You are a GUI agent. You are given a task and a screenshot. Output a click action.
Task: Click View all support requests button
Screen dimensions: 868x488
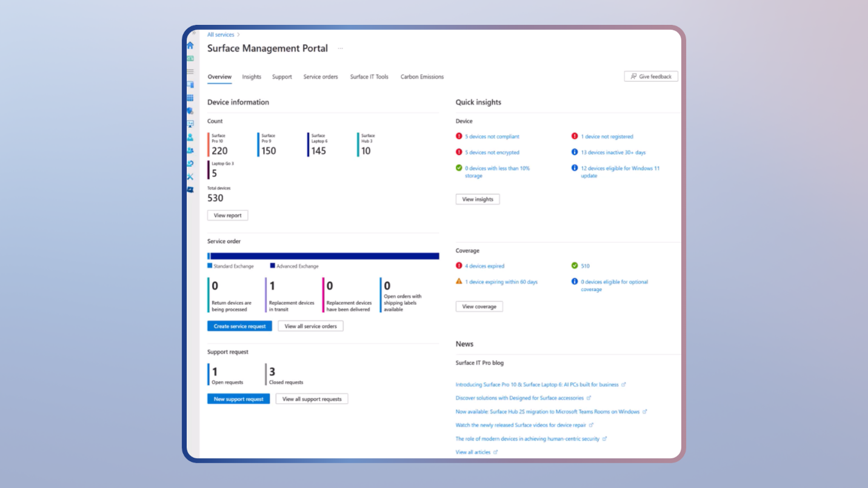[312, 399]
